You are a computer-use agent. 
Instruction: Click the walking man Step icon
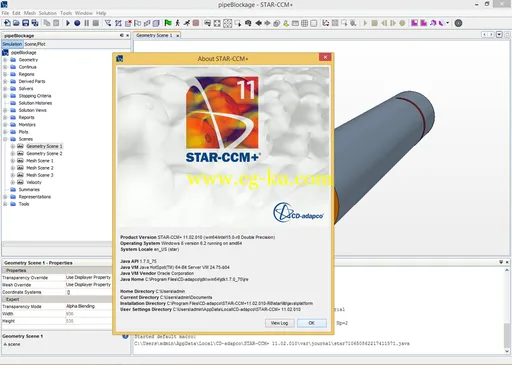click(x=177, y=23)
